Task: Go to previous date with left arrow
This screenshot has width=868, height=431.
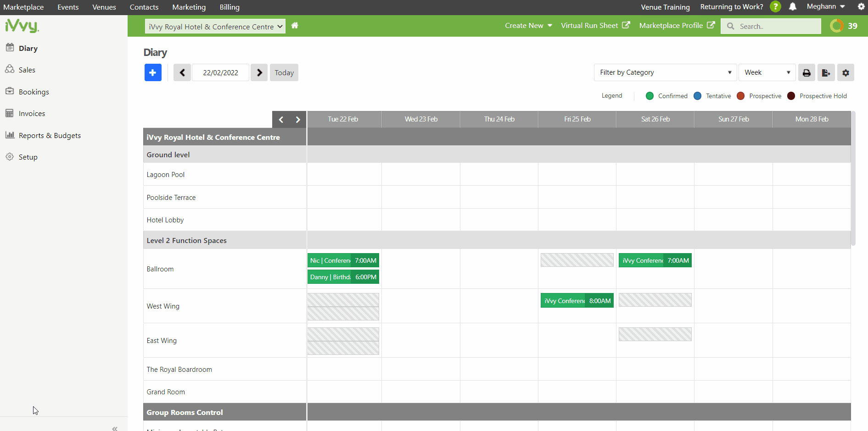Action: tap(182, 72)
